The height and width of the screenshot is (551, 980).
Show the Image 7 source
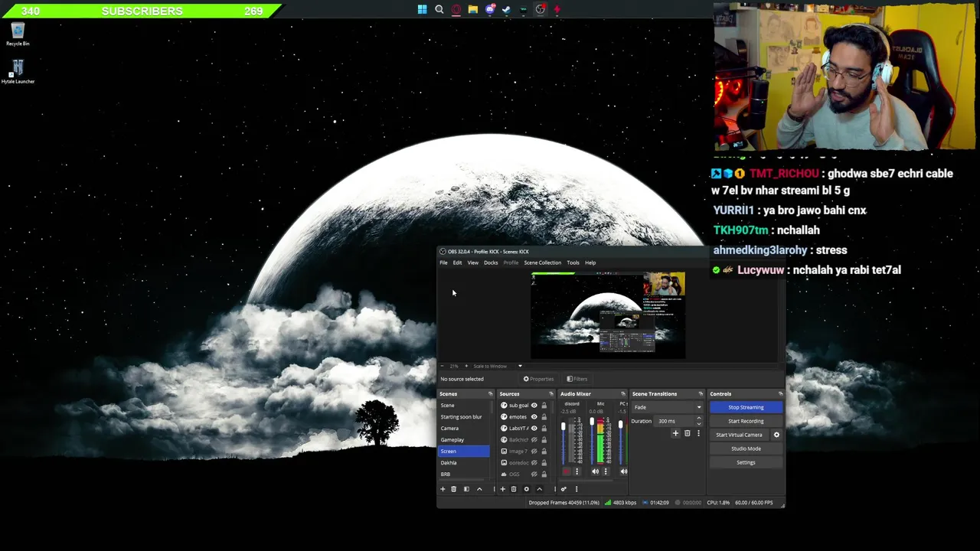534,452
